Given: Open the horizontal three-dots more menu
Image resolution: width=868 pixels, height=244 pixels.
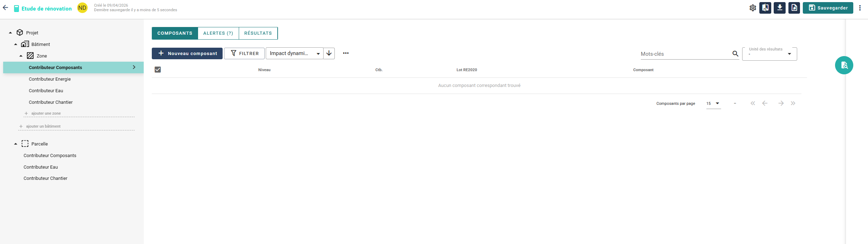Looking at the screenshot, I should click(346, 53).
